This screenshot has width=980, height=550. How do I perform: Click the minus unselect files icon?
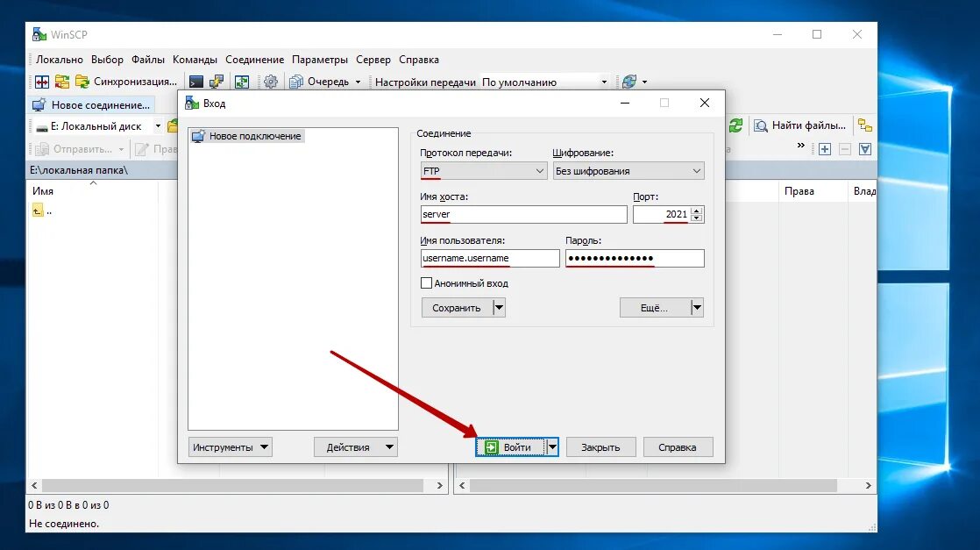coord(845,149)
